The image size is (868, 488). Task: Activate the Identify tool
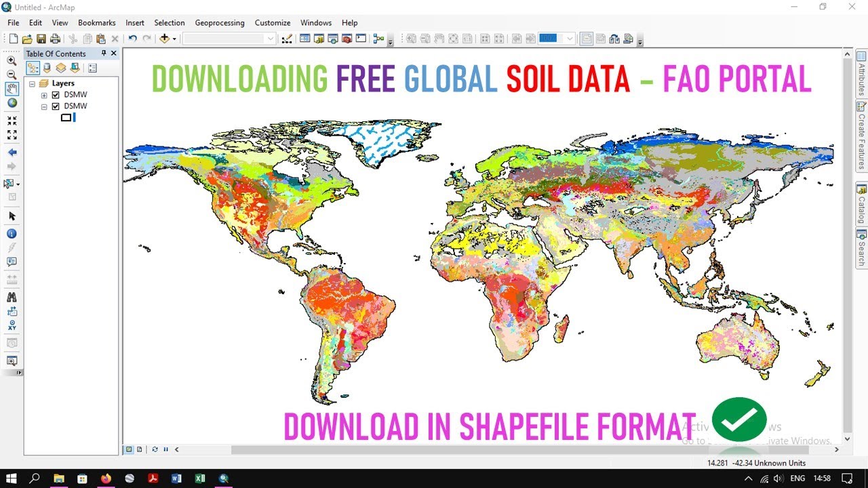[x=12, y=233]
